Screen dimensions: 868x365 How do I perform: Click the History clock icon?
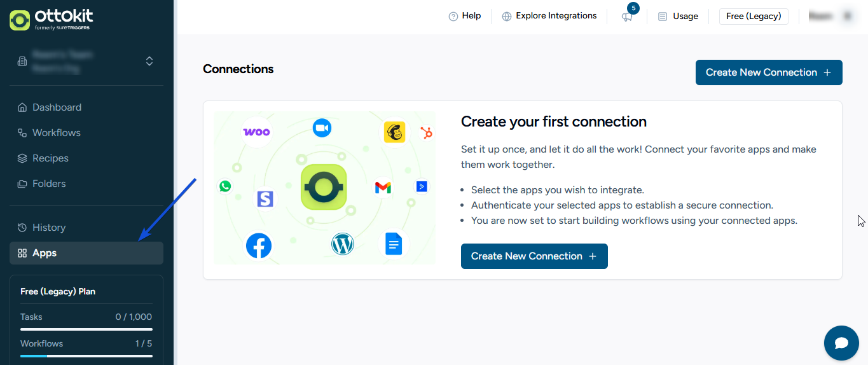[x=22, y=228]
